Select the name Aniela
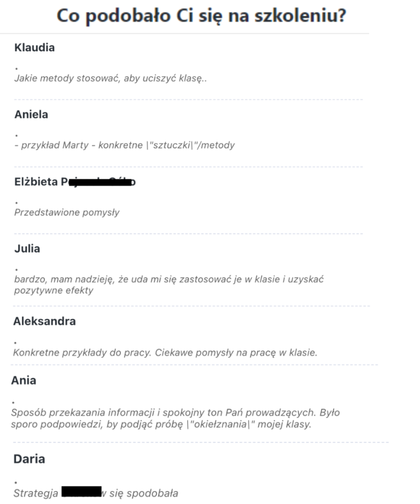Image resolution: width=420 pixels, height=504 pixels. [x=32, y=115]
